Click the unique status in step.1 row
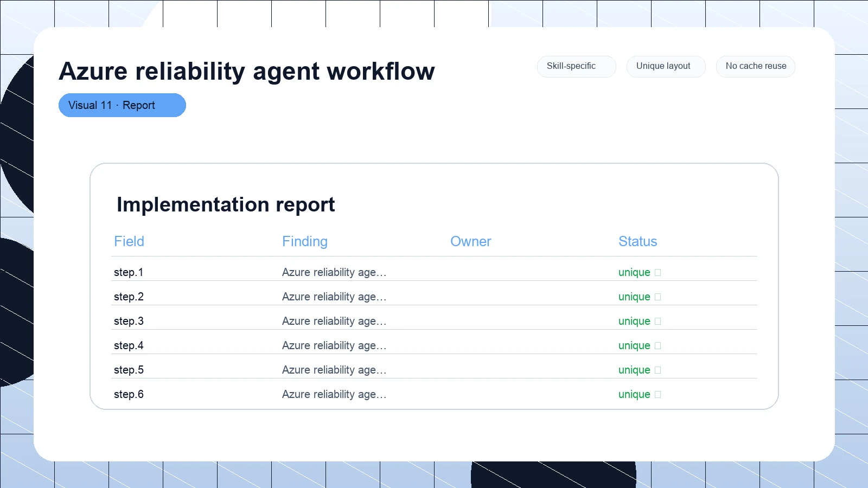This screenshot has height=488, width=868. [x=640, y=272]
